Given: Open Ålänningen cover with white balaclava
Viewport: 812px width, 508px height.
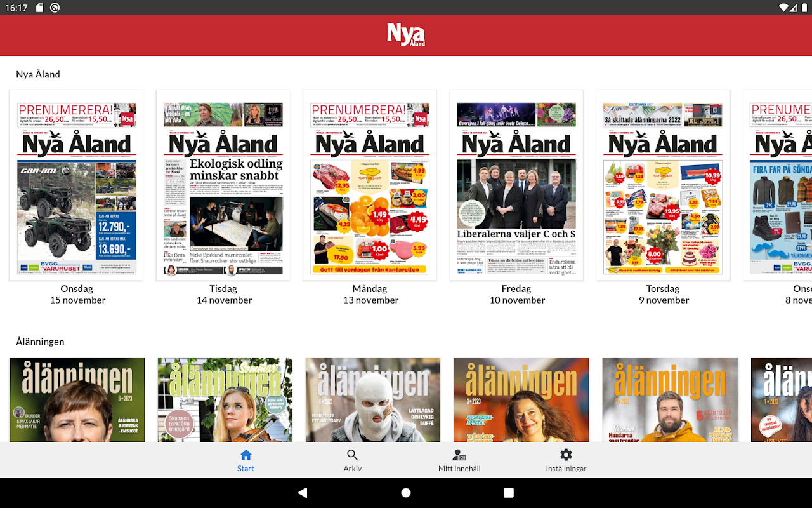Looking at the screenshot, I should (x=373, y=399).
